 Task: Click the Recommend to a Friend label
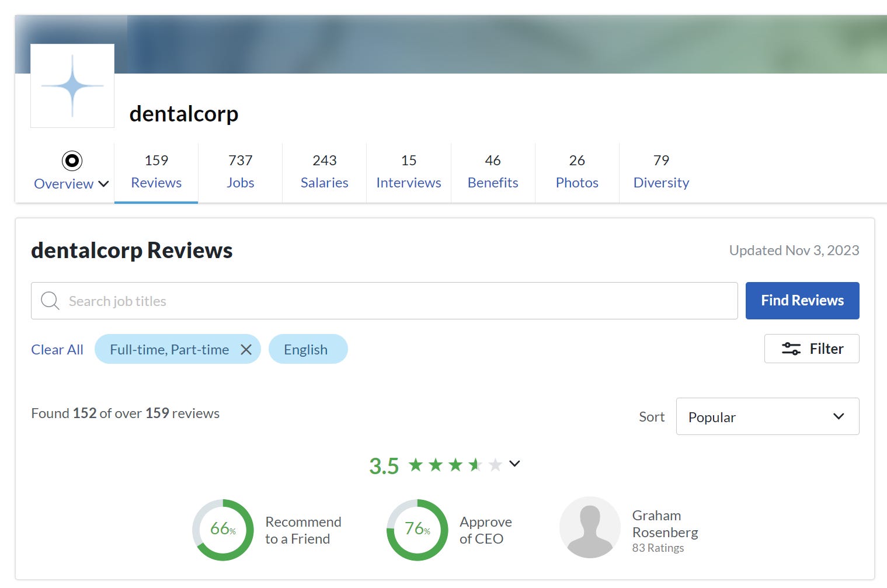[303, 530]
